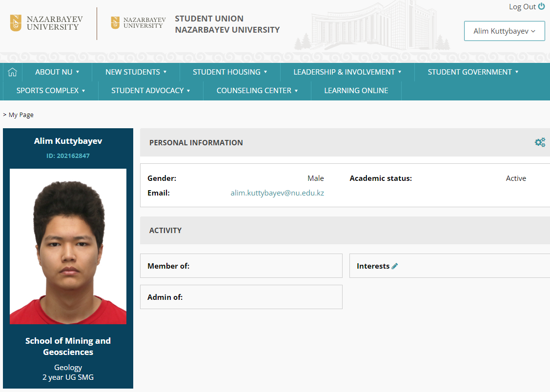Viewport: 550px width, 392px height.
Task: Expand the New Students menu
Action: [x=136, y=72]
